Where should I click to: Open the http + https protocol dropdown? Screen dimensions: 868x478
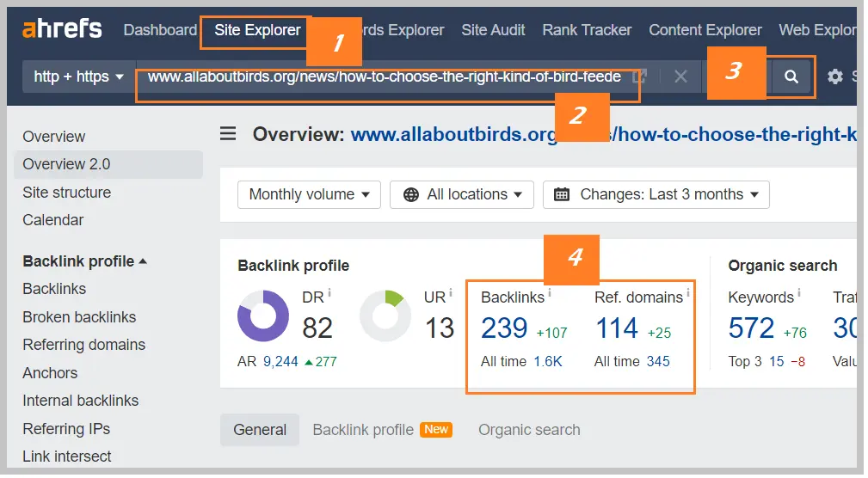[x=78, y=77]
